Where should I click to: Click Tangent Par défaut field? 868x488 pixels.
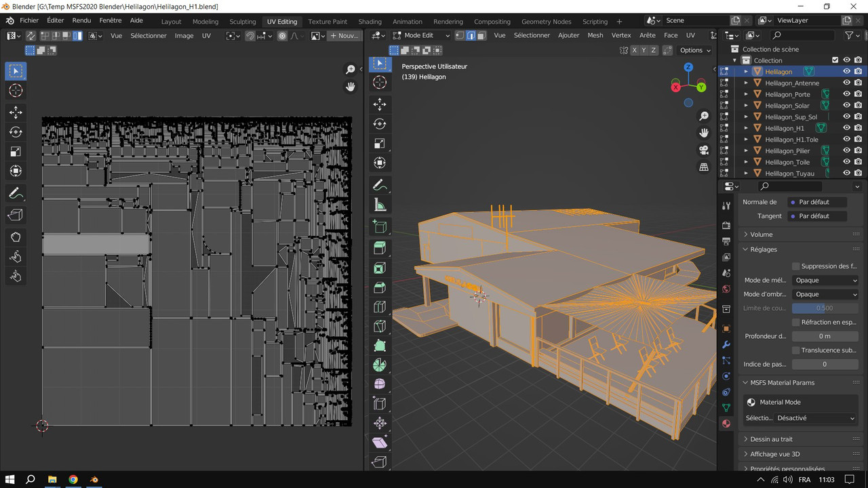818,216
